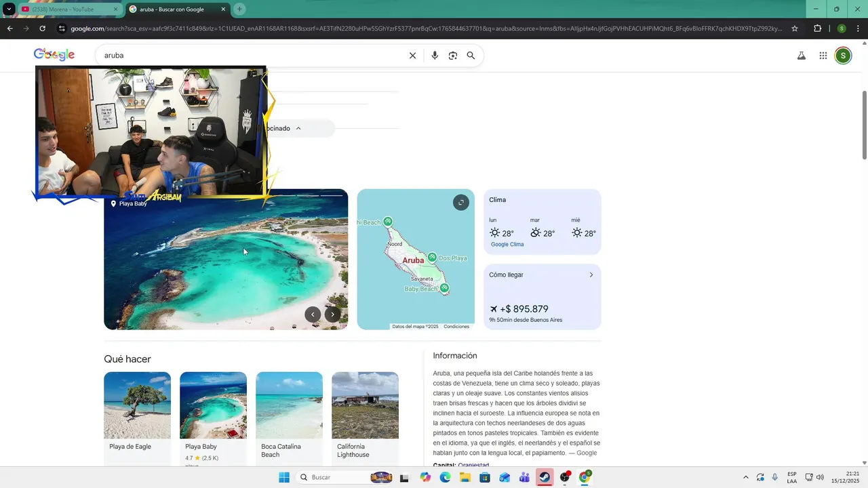Go to Google logo homepage
The height and width of the screenshot is (488, 868).
54,55
